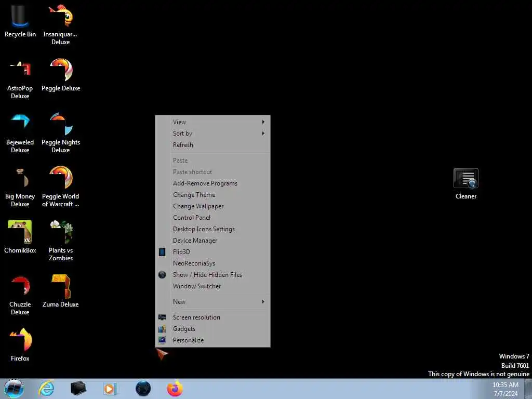532x399 pixels.
Task: Click the Zuma Deluxe desktop icon
Action: point(61,291)
